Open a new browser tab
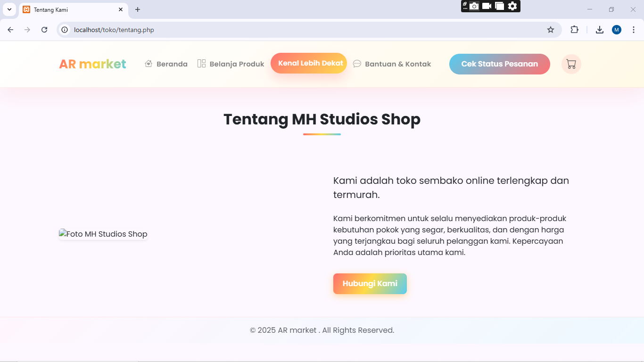 138,9
